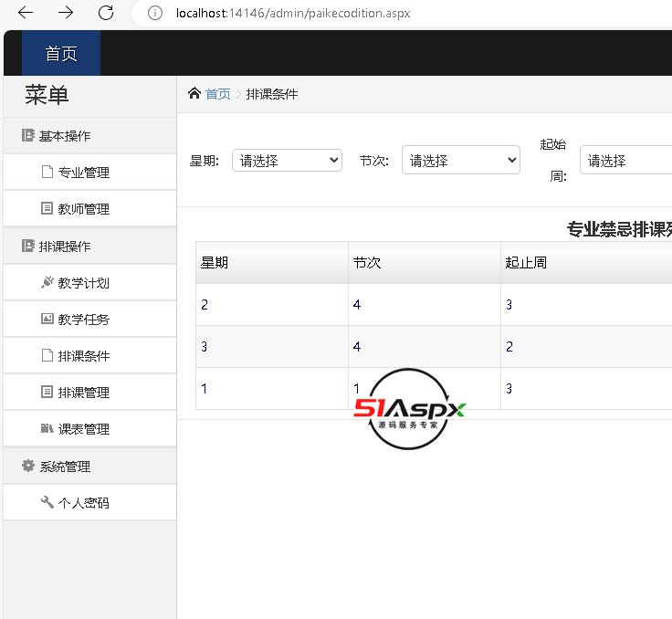Reload the page with refresh icon

(x=106, y=13)
